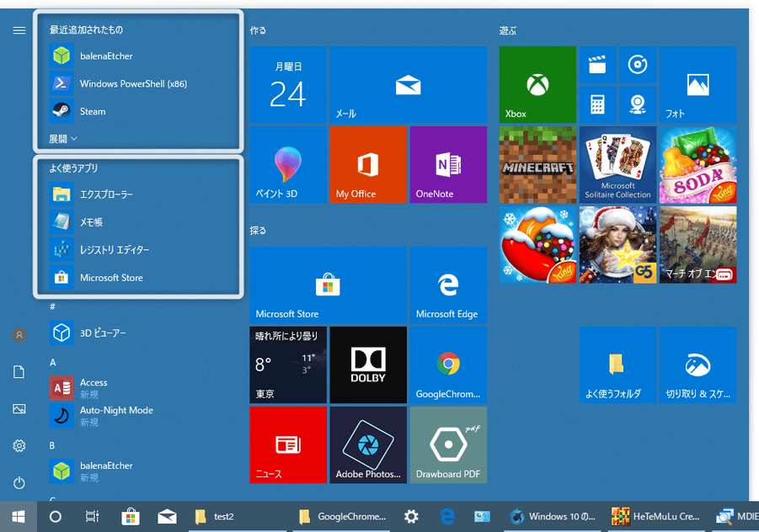Screen dimensions: 759x532
Task: Open the ニュース tile
Action: [288, 445]
